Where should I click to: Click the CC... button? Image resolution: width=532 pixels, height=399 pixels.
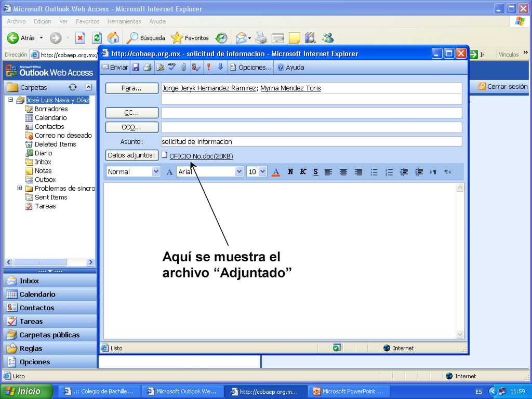pos(131,113)
